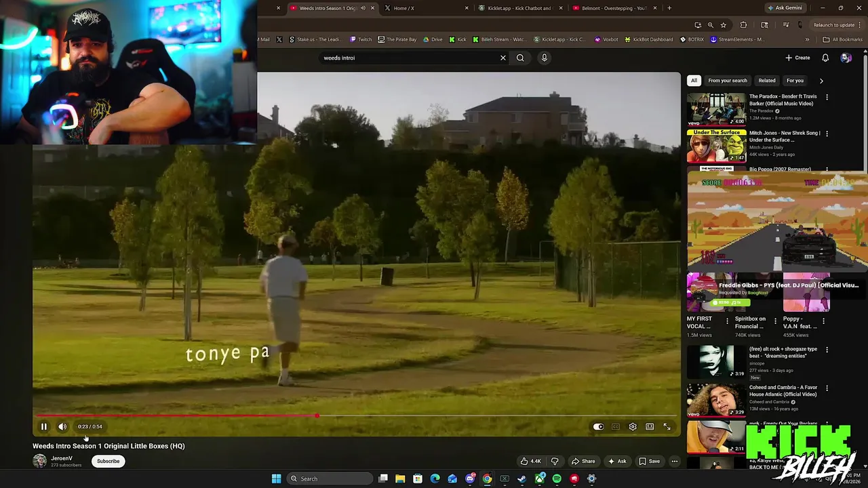The height and width of the screenshot is (488, 868).
Task: Open options for Coheed and Cambria video
Action: tap(827, 388)
